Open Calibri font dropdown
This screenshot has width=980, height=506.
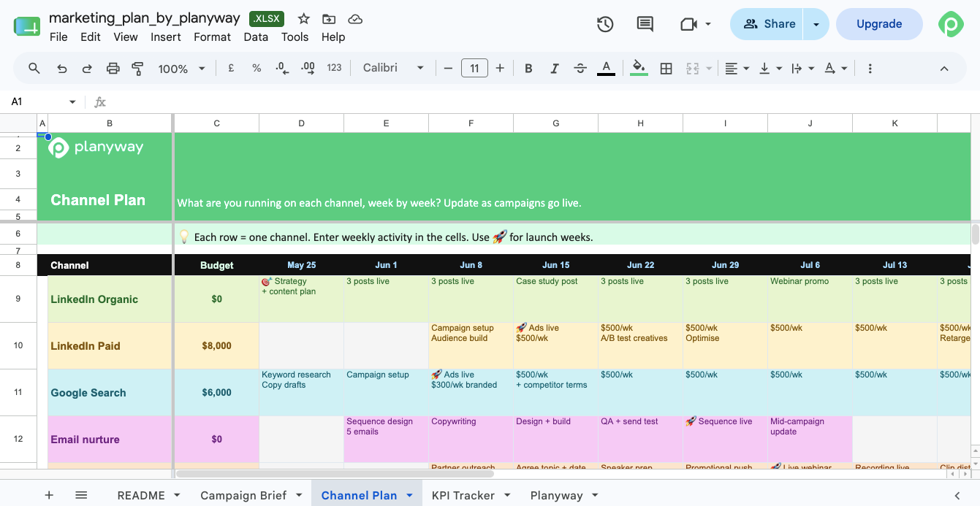tap(393, 68)
